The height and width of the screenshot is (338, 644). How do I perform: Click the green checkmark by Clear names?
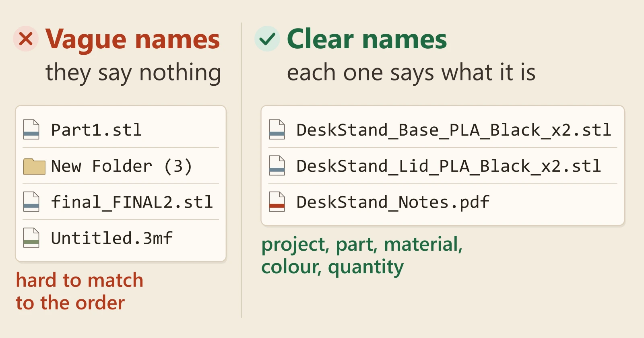point(267,39)
